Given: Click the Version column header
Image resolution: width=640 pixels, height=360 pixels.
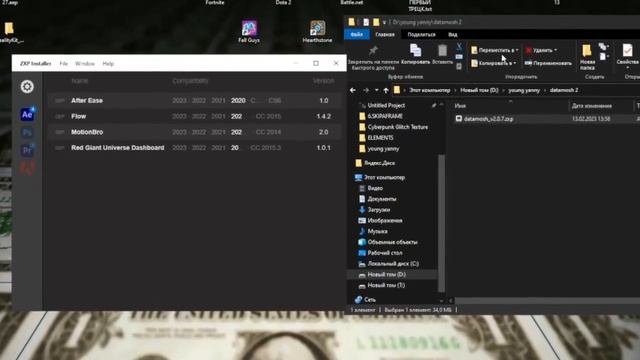Looking at the screenshot, I should tap(324, 81).
